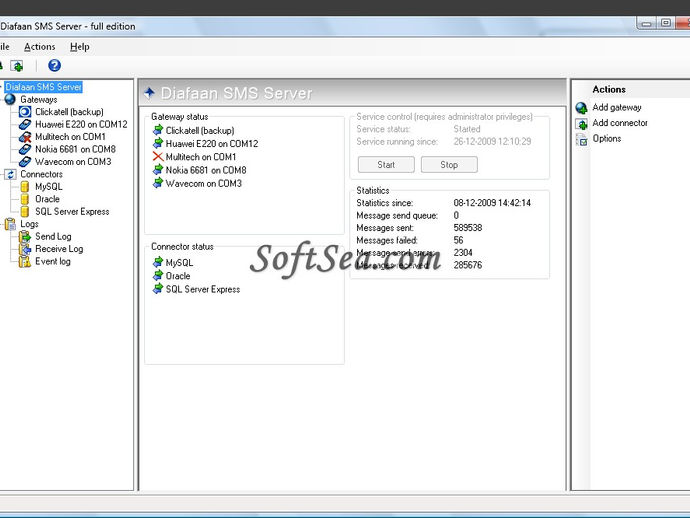Click the Clickatell (backup) gateway icon in tree
The image size is (690, 518).
(x=25, y=112)
